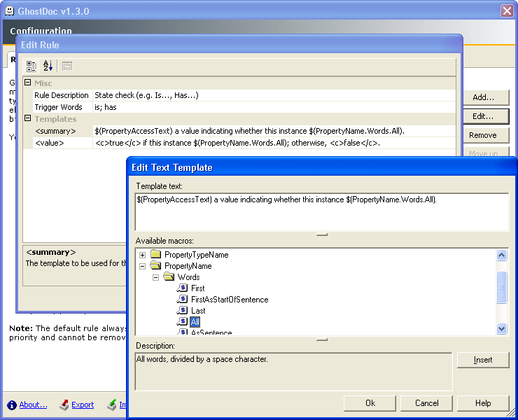This screenshot has width=518, height=420.
Task: Click the macro icon beside Last
Action: [x=182, y=310]
